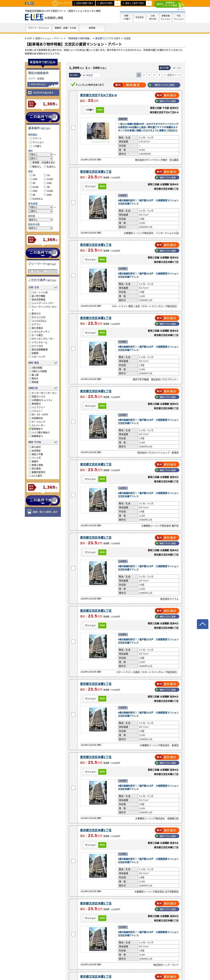Viewport: 210px width, 980px height.
Task: Click green plus icon on top 検討リストに追加
Action: 150,85
